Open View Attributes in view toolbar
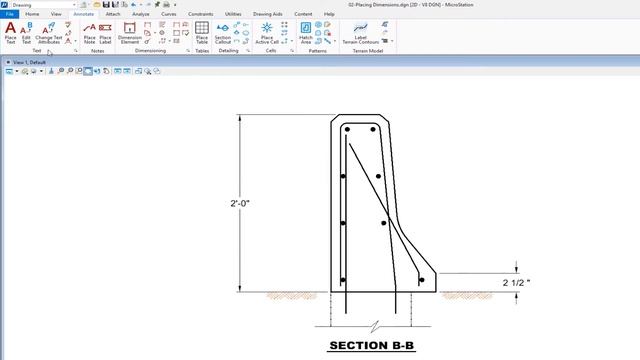Viewport: 640px width, 360px height. [x=9, y=71]
